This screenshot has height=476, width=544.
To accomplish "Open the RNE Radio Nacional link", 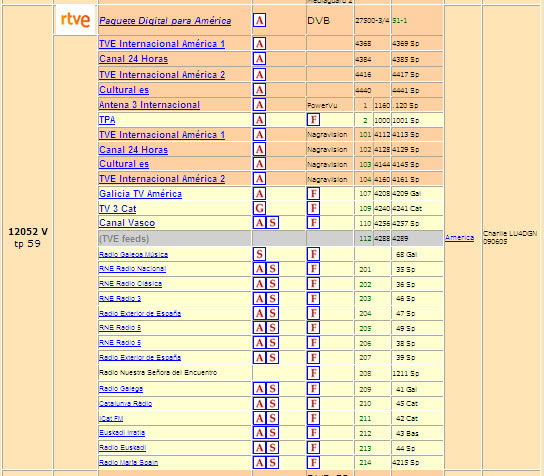I will coord(133,269).
